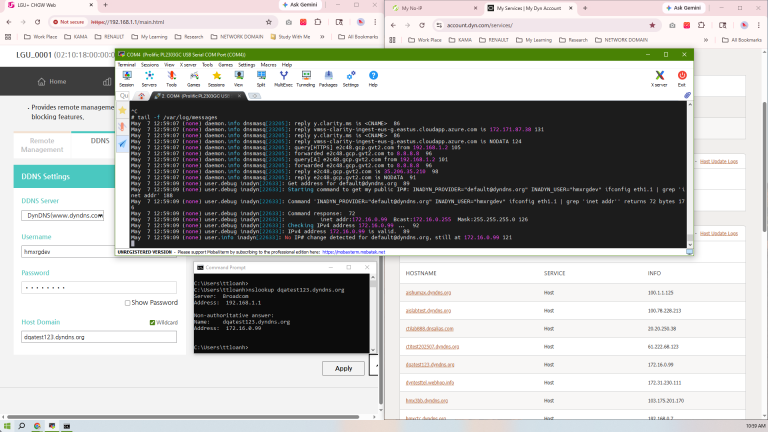Uncheck the Wildcard checkbox
Image resolution: width=768 pixels, height=432 pixels.
[152, 322]
